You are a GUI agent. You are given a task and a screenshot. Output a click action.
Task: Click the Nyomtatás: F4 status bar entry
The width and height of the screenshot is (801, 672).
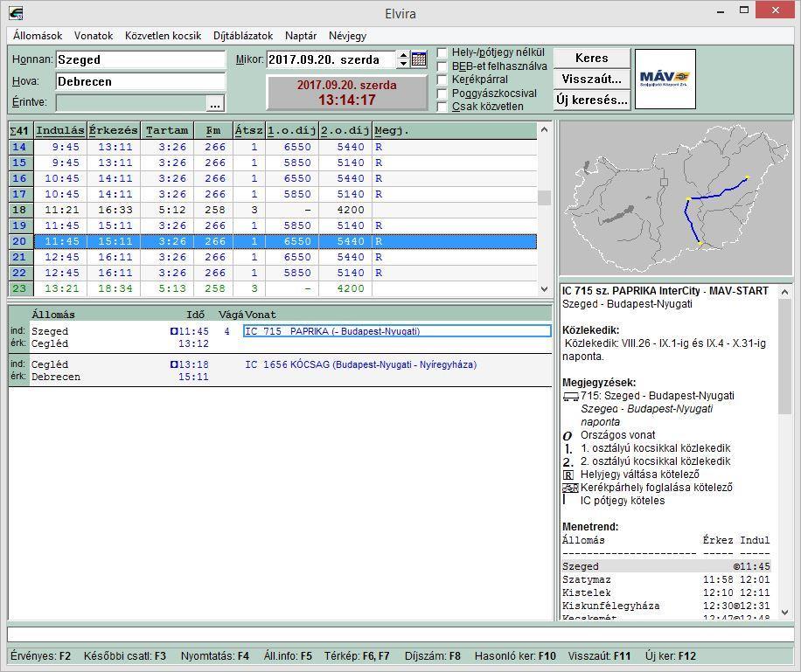click(215, 656)
